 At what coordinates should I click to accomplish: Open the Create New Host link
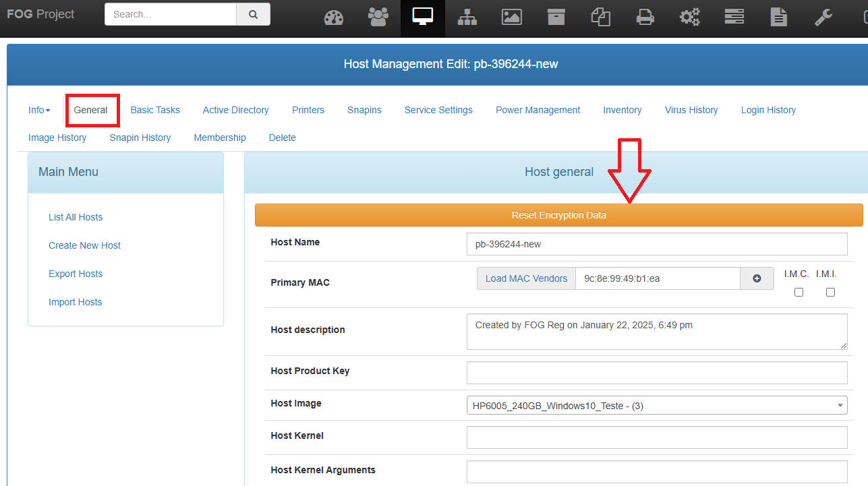pos(84,245)
